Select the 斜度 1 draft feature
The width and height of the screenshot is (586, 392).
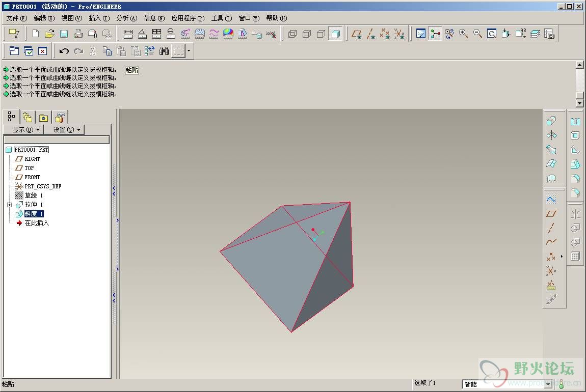pyautogui.click(x=34, y=213)
